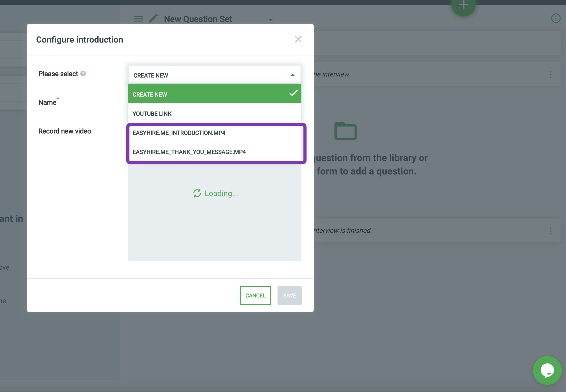566x392 pixels.
Task: Click the info icon at top right
Action: tap(555, 18)
